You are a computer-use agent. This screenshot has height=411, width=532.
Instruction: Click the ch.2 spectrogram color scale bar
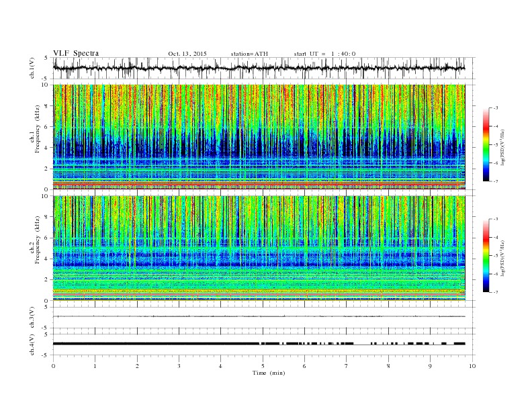click(x=486, y=255)
